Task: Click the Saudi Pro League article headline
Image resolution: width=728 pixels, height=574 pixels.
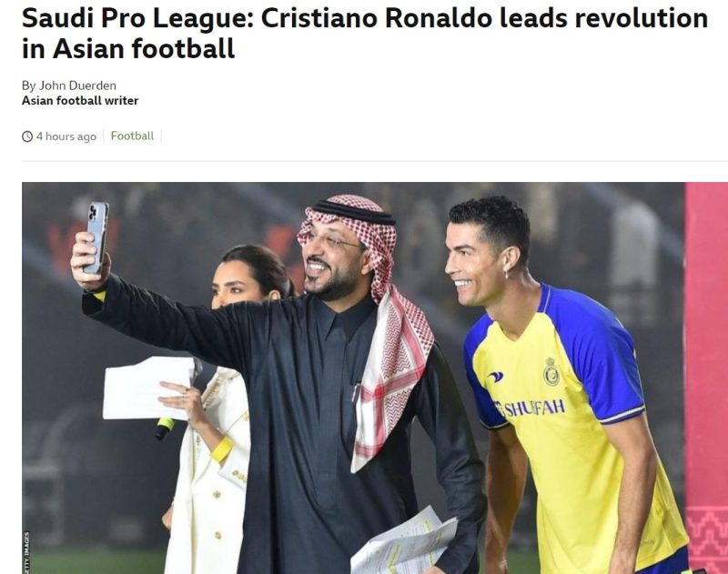Action: [365, 34]
